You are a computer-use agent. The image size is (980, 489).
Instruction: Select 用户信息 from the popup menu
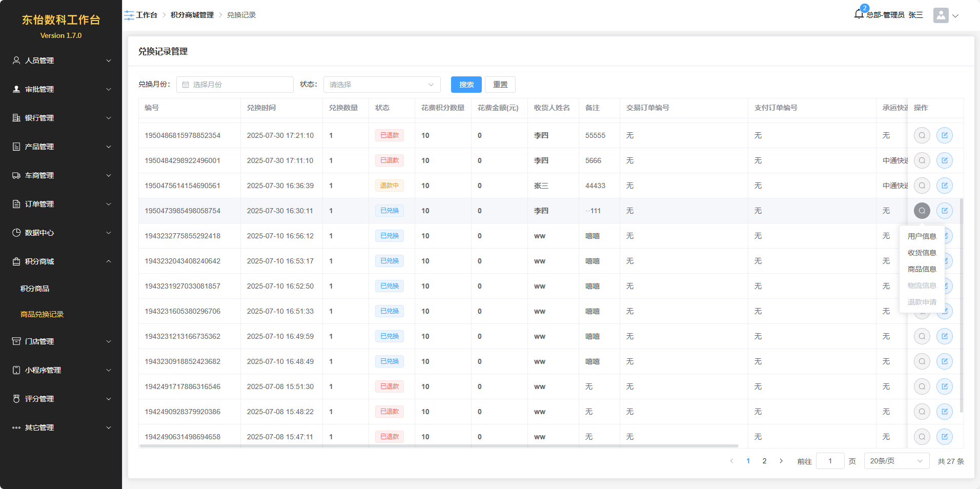[922, 236]
